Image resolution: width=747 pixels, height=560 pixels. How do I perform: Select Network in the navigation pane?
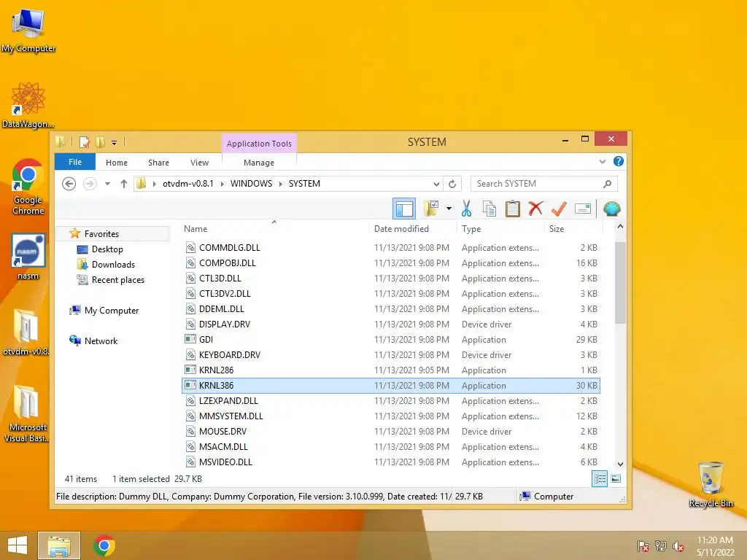coord(101,341)
